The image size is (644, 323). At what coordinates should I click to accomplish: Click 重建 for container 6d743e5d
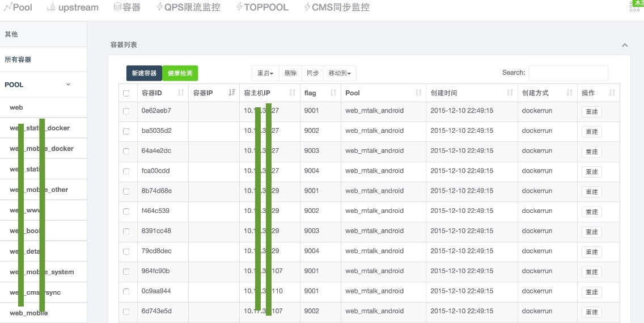pyautogui.click(x=592, y=312)
